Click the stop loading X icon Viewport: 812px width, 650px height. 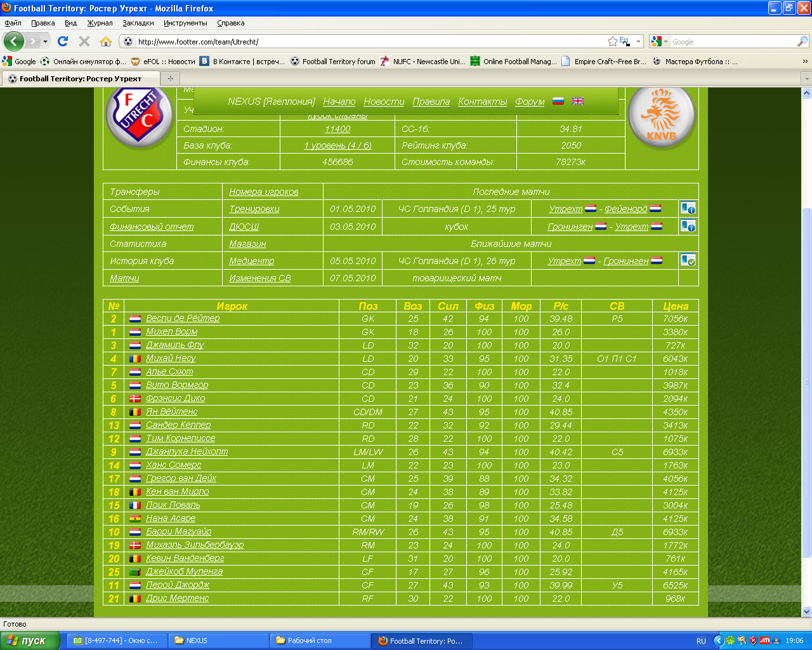[84, 41]
